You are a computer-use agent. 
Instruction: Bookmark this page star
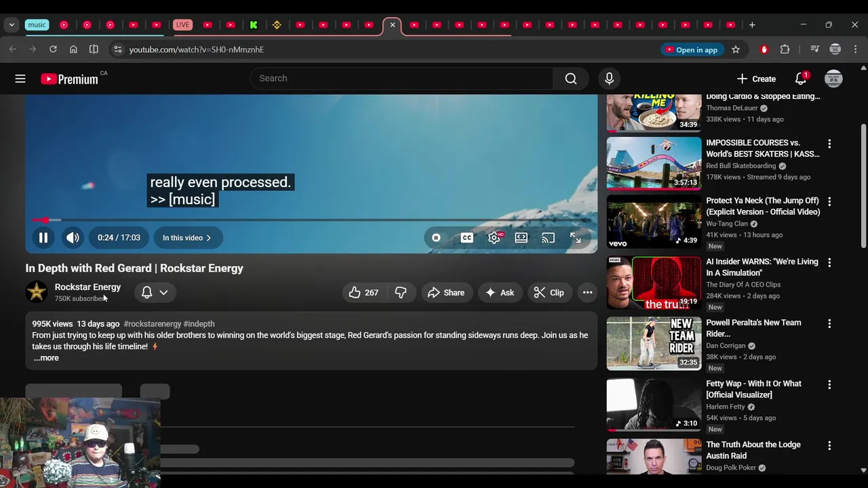click(736, 49)
